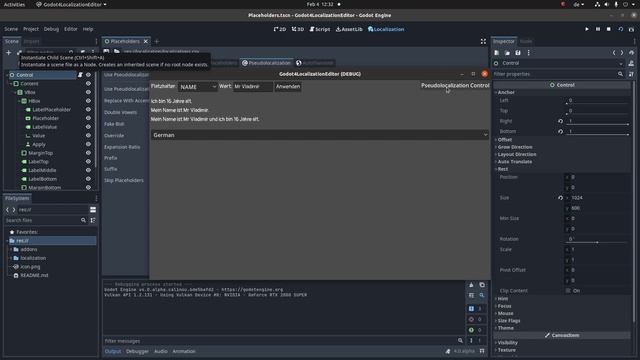Toggle distraction-free mode icon

[483, 41]
